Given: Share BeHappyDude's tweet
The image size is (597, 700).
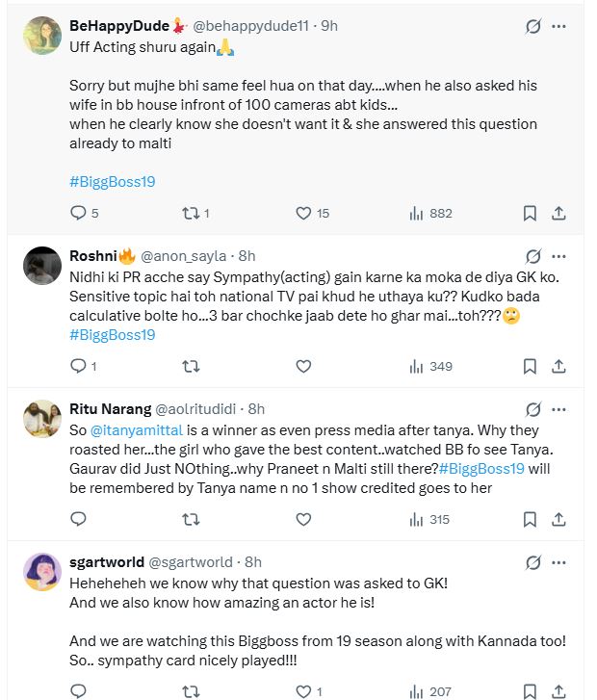Looking at the screenshot, I should pos(558,213).
